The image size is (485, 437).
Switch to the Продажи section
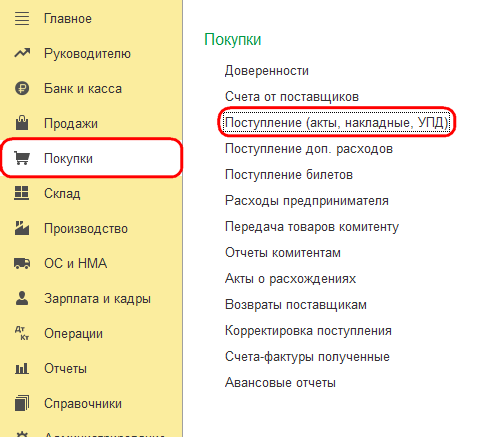click(71, 124)
